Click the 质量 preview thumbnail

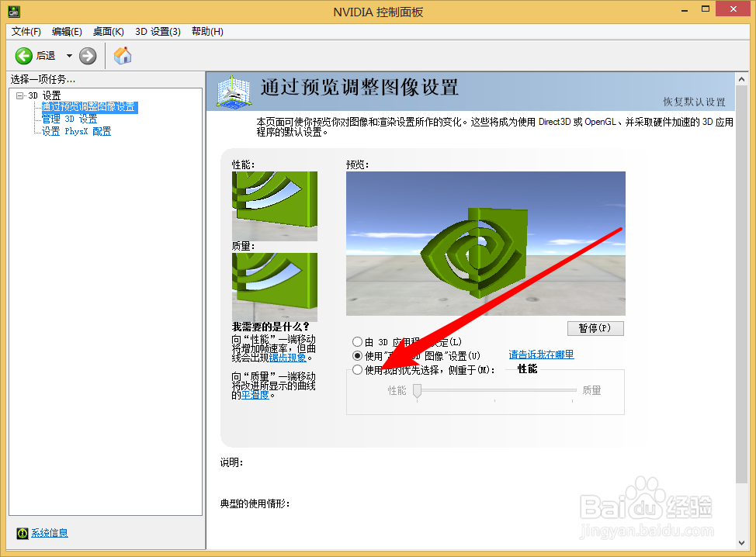point(274,287)
